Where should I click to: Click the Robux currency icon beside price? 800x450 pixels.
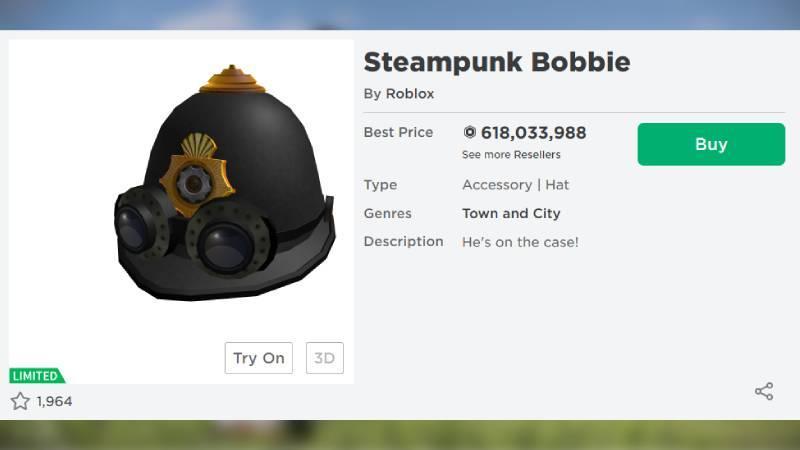(x=469, y=133)
